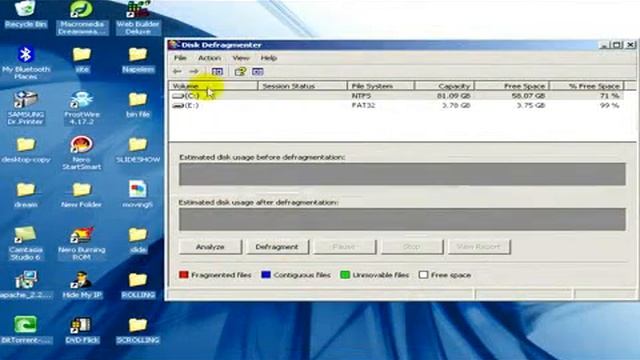Click the yellow Help icon in the toolbar

coord(240,71)
